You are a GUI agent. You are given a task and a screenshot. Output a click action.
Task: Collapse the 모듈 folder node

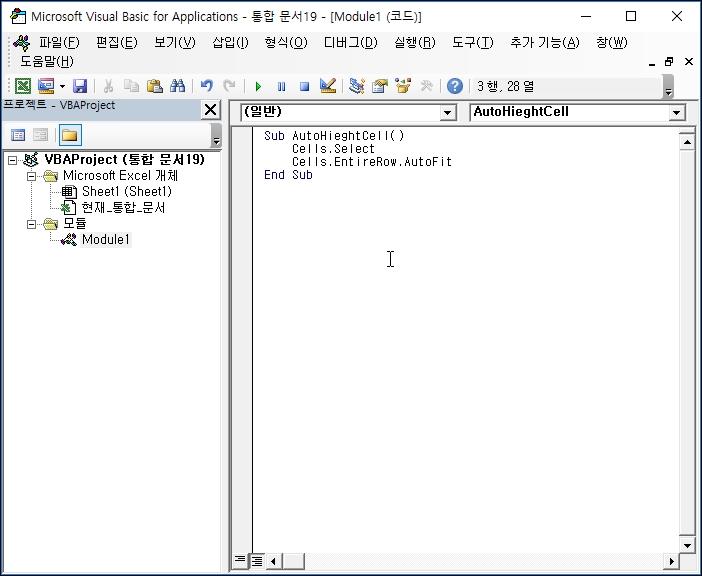[x=31, y=224]
